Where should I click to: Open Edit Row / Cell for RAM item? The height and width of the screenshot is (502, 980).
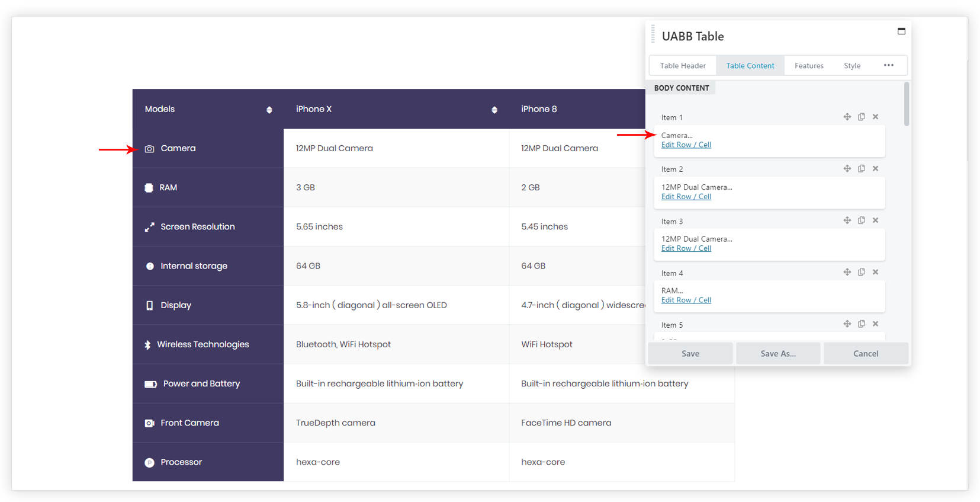click(x=686, y=300)
